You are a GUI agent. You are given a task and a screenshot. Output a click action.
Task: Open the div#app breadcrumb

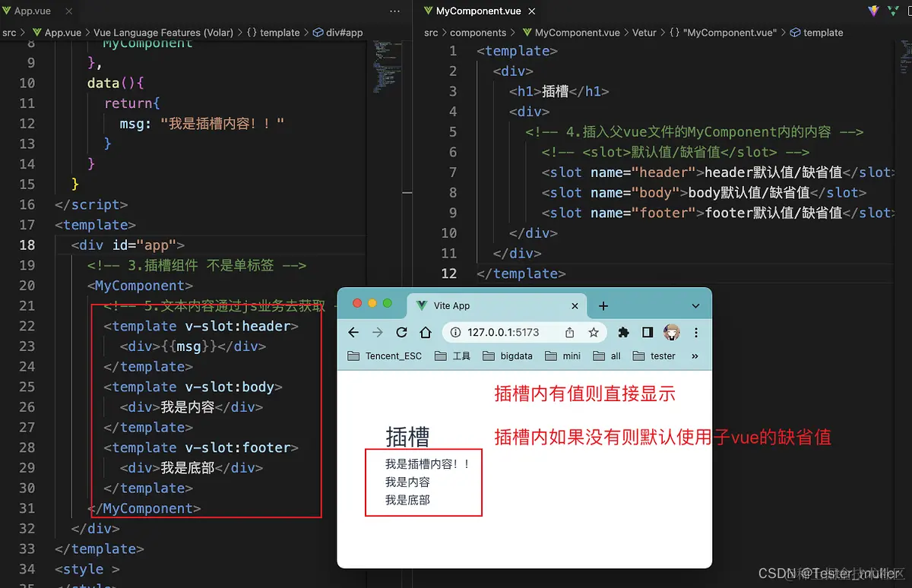(338, 33)
